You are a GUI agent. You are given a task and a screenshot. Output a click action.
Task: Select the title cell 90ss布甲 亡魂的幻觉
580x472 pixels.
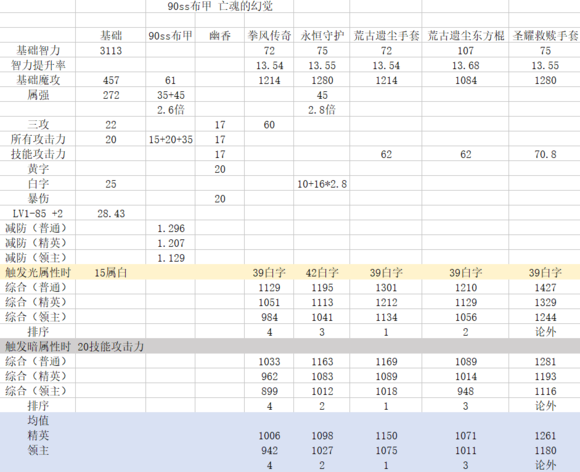pos(220,6)
